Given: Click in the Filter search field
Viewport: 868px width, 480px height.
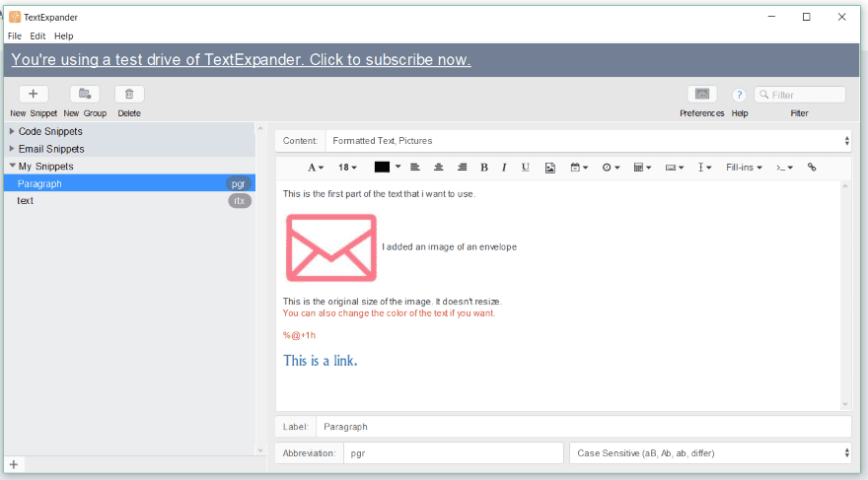Looking at the screenshot, I should point(800,95).
